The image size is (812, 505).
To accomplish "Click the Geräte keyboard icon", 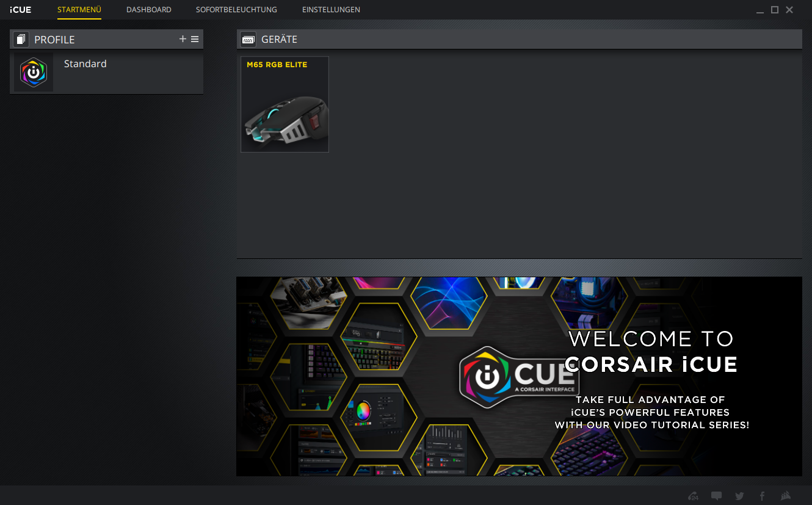I will (248, 39).
